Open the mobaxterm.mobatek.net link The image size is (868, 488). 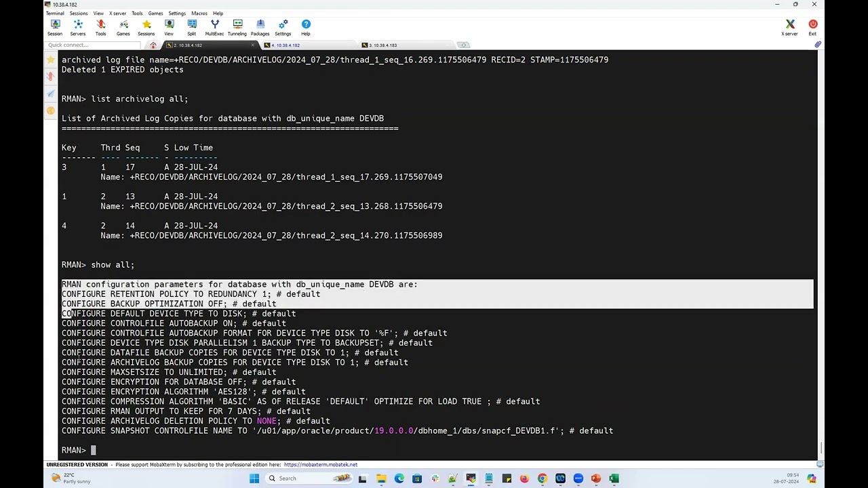(x=321, y=465)
